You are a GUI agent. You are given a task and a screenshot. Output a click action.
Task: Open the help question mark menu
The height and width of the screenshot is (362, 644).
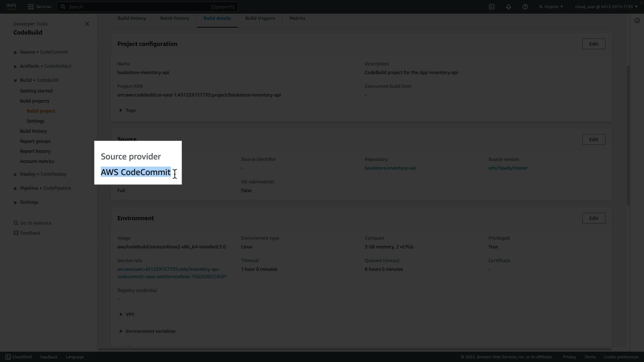[x=525, y=7]
